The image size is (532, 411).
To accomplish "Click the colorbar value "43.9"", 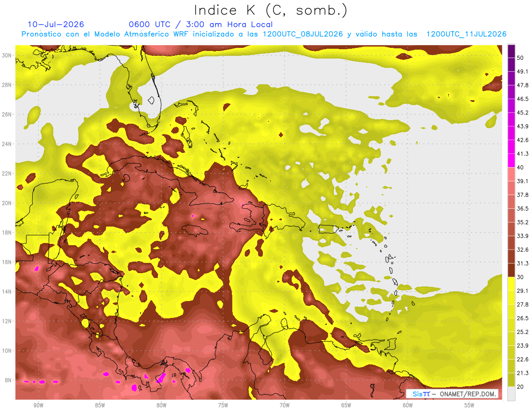I will 523,126.
